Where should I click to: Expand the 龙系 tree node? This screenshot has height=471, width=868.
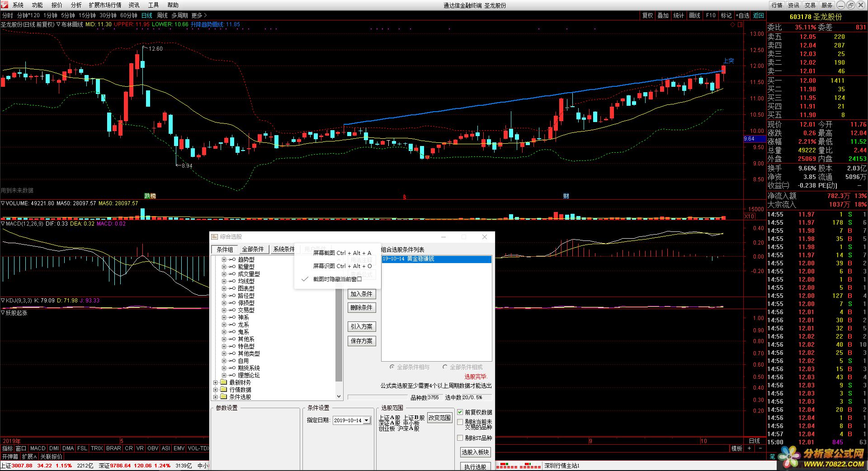tap(224, 325)
